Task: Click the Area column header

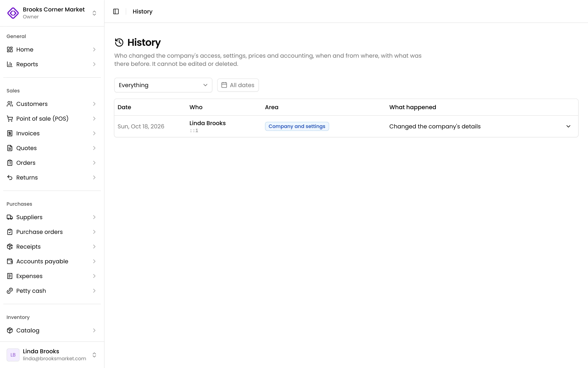Action: pyautogui.click(x=272, y=107)
